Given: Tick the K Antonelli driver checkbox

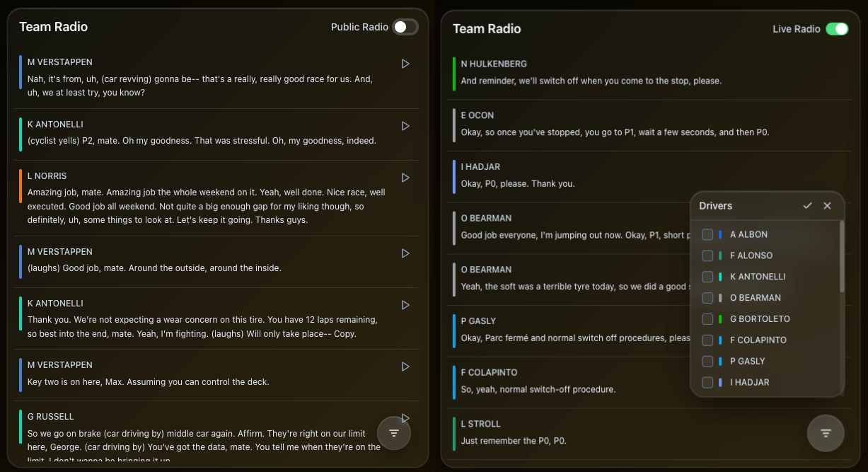Looking at the screenshot, I should pos(707,277).
